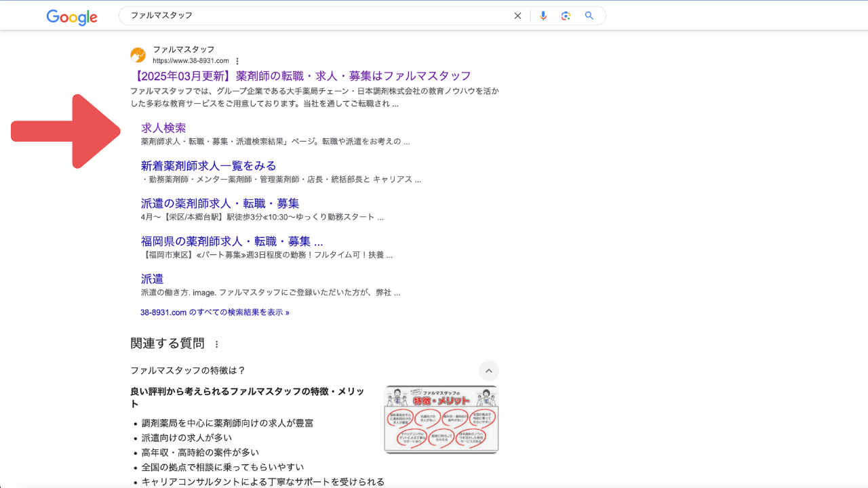868x488 pixels.
Task: Open 【2025年03月更新】薬剤師の転職 result title
Action: click(300, 76)
